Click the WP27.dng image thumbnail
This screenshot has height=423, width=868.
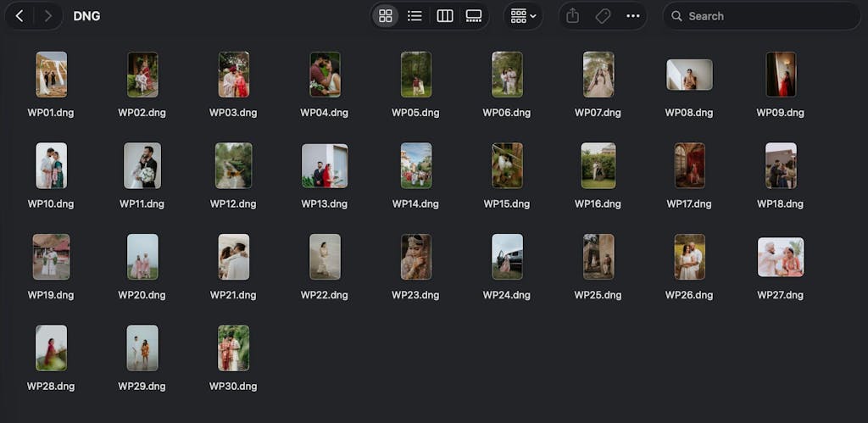point(780,257)
